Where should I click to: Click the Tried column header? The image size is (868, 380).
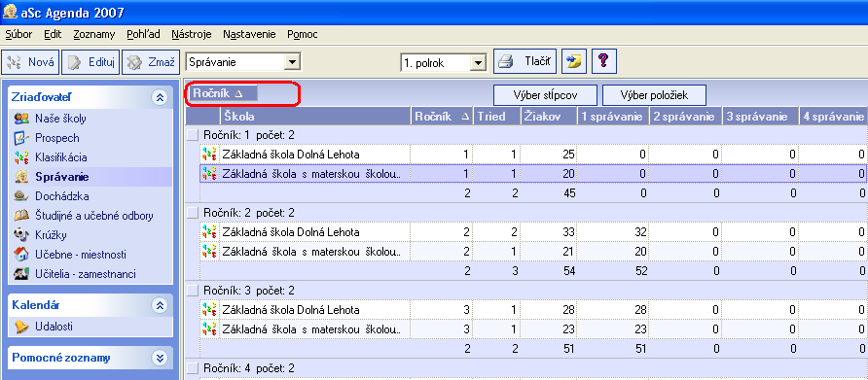(496, 117)
